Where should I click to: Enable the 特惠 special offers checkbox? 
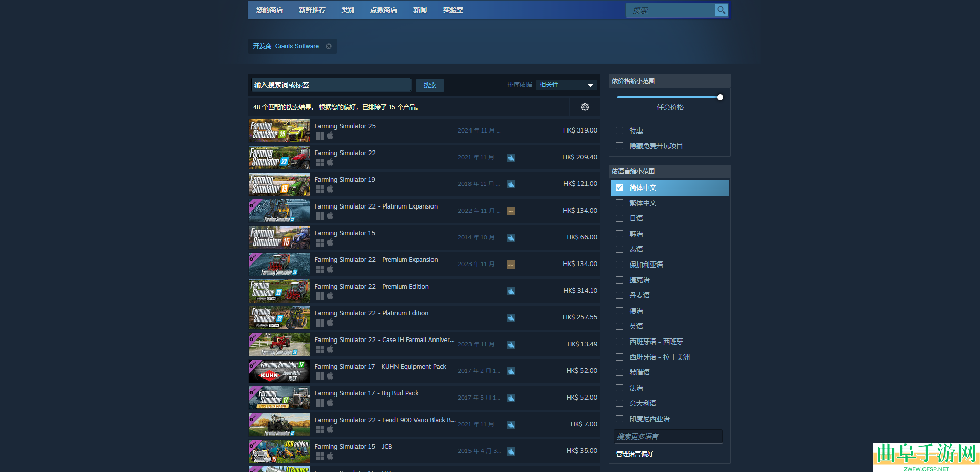619,130
